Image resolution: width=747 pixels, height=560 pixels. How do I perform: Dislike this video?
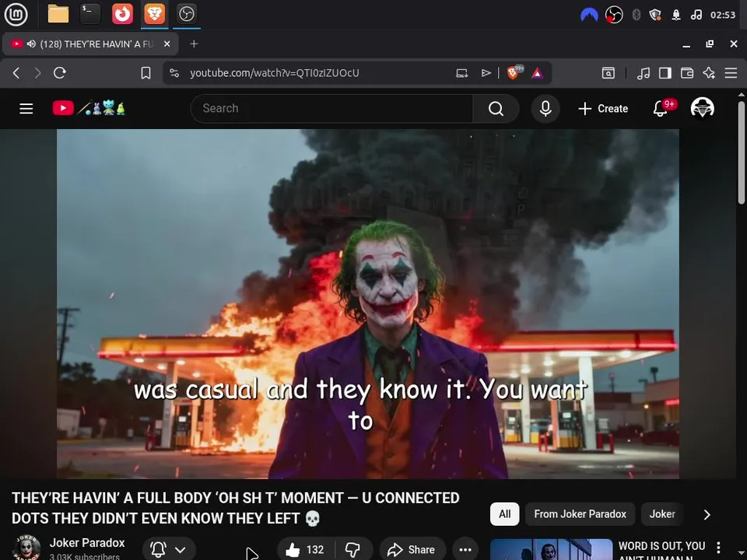(353, 550)
